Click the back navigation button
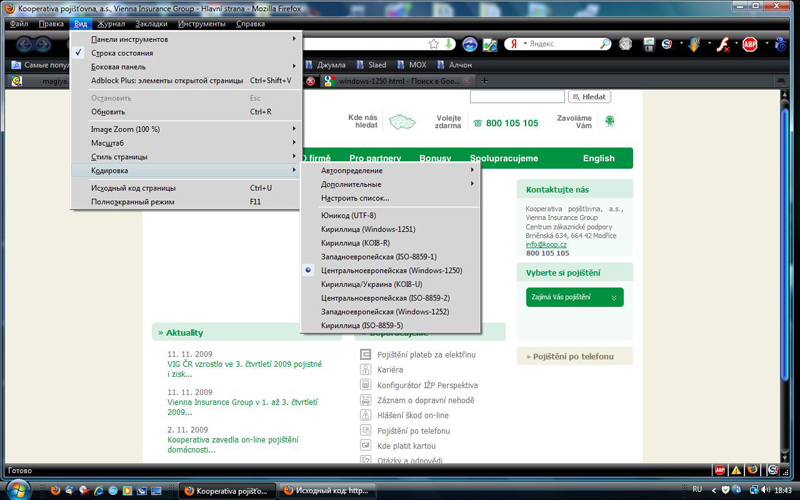The height and width of the screenshot is (500, 800). tap(24, 45)
